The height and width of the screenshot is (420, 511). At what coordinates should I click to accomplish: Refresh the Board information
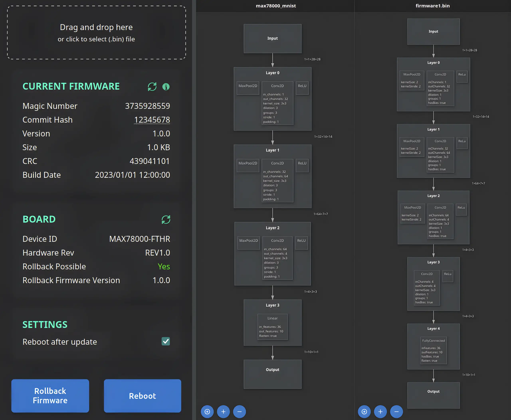[166, 219]
